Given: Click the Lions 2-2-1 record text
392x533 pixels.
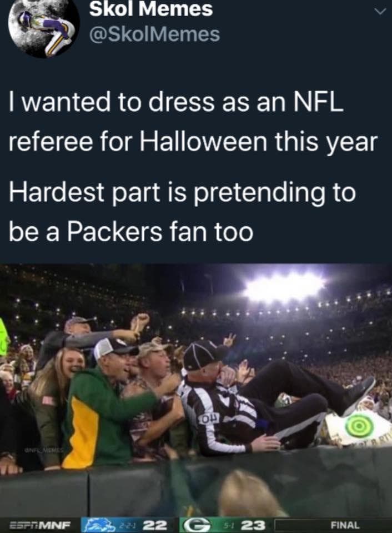Looking at the screenshot, I should (128, 526).
